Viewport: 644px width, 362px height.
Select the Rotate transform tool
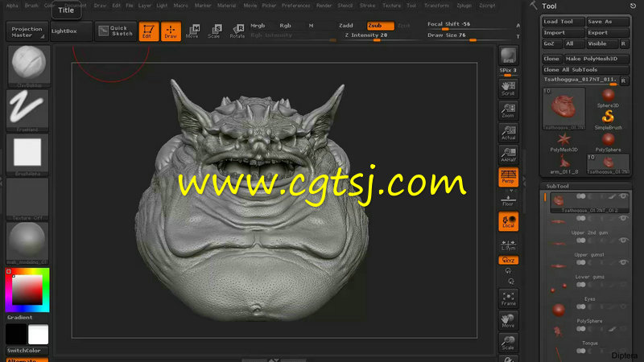(x=237, y=31)
